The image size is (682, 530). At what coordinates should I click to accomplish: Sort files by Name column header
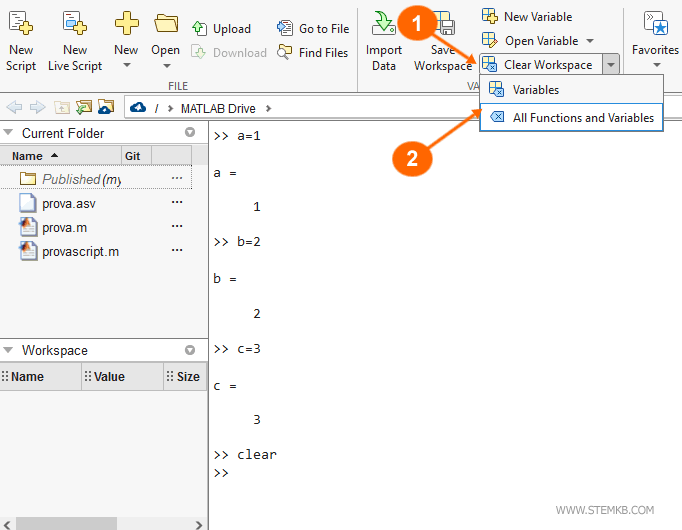(35, 156)
